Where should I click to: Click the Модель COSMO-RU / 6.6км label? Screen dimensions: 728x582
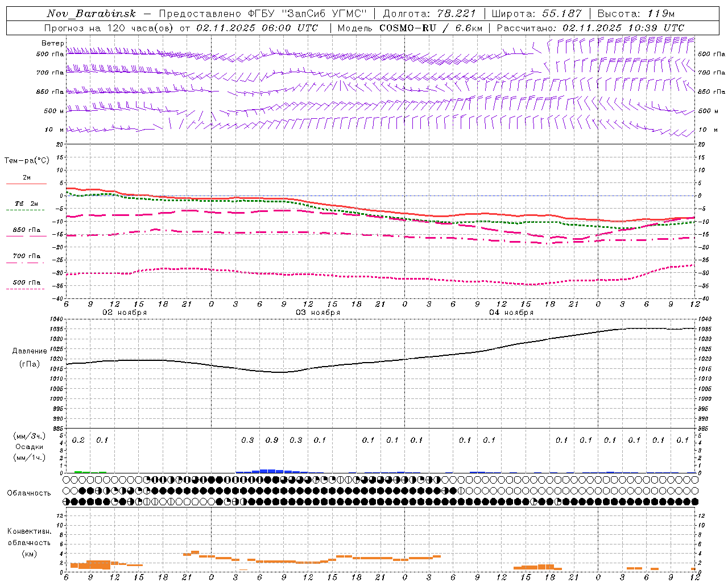[409, 28]
